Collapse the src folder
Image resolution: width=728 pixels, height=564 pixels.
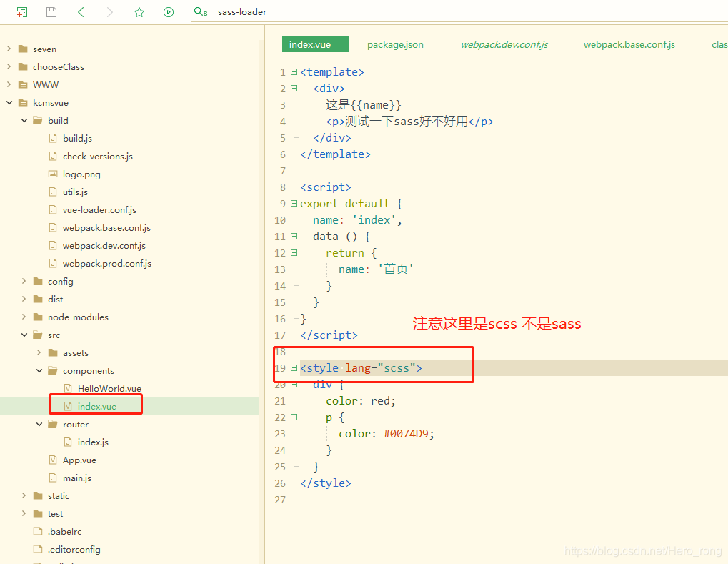[x=24, y=335]
